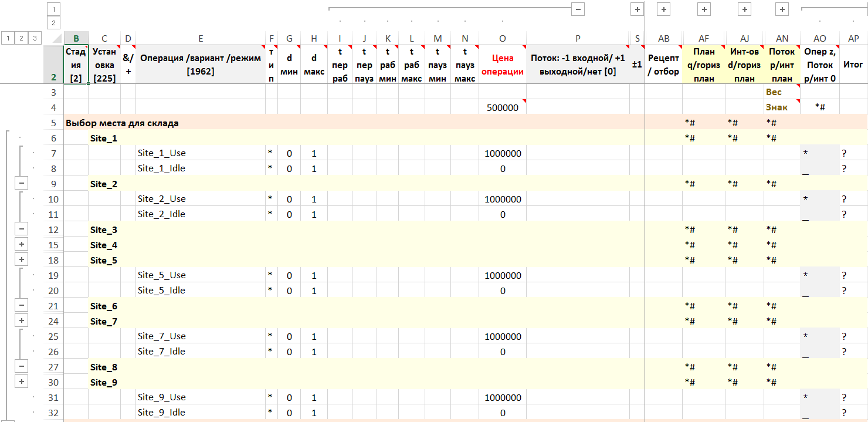Expand the column group above column S

pyautogui.click(x=637, y=9)
